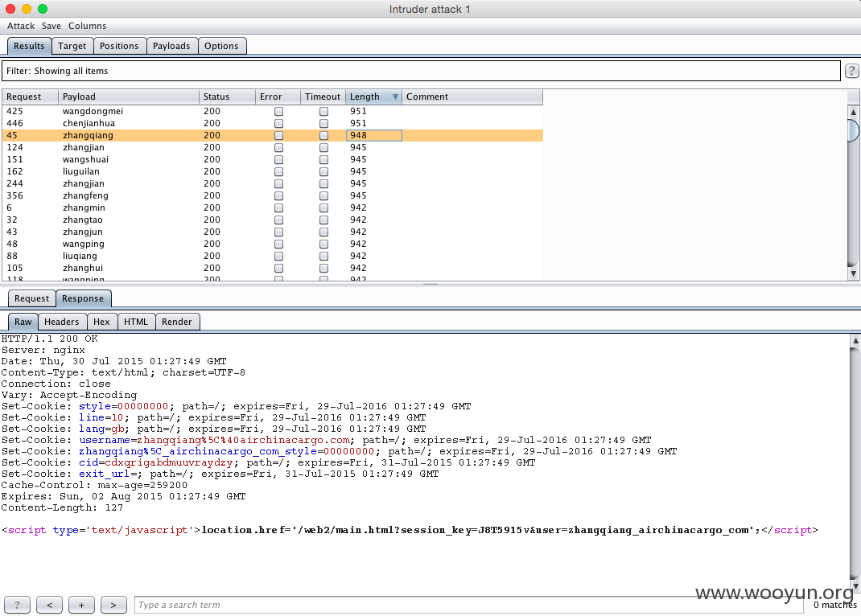Switch to the Target tab
The image size is (861, 616).
[72, 46]
